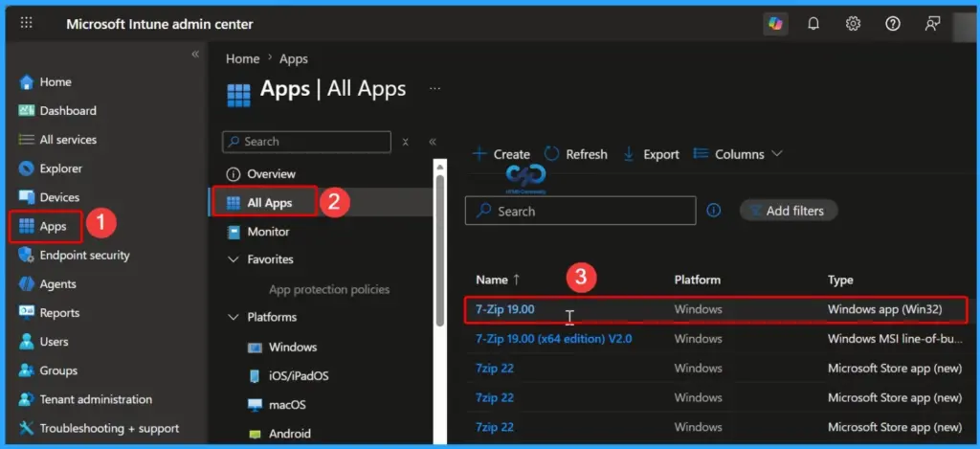
Task: Click Windows app (Win32) type cell
Action: point(884,309)
